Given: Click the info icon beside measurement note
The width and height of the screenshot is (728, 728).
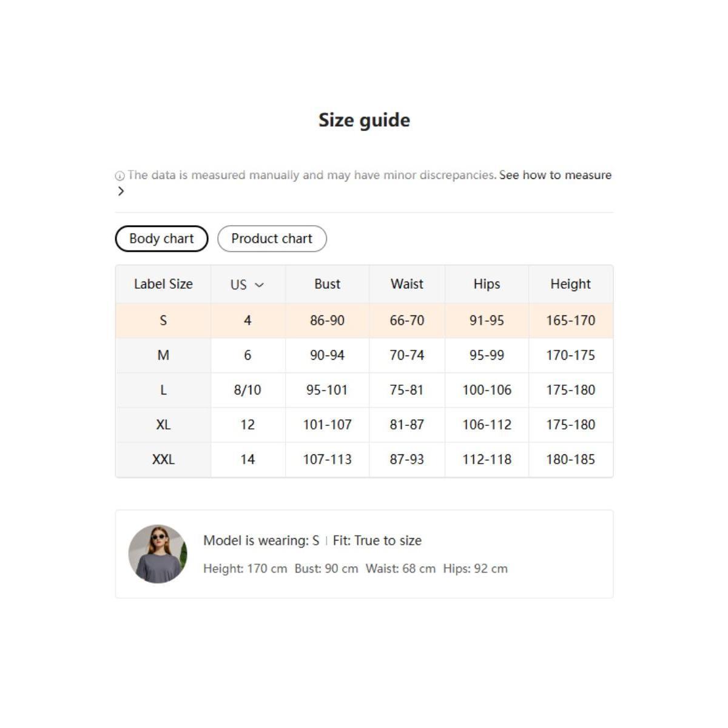Looking at the screenshot, I should tap(120, 176).
